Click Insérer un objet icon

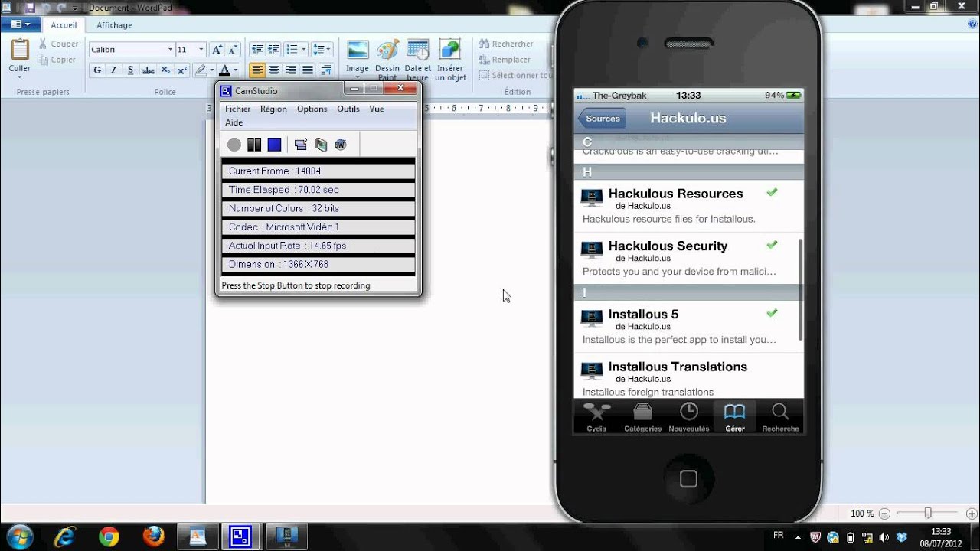pyautogui.click(x=450, y=51)
